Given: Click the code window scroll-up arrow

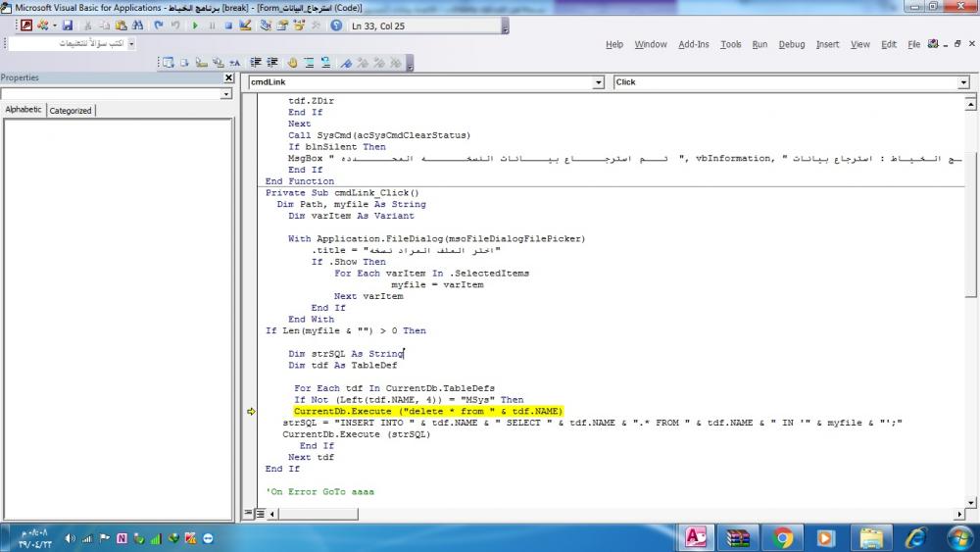Looking at the screenshot, I should point(970,104).
